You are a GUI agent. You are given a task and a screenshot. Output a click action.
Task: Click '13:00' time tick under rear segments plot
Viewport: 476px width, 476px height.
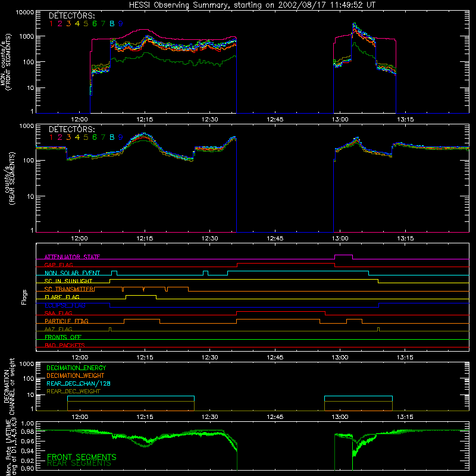coord(340,239)
